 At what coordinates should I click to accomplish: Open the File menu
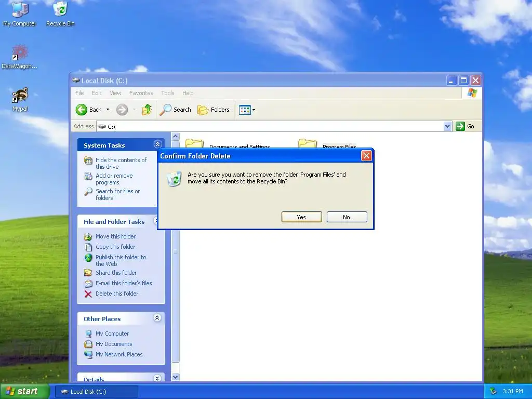coord(79,93)
